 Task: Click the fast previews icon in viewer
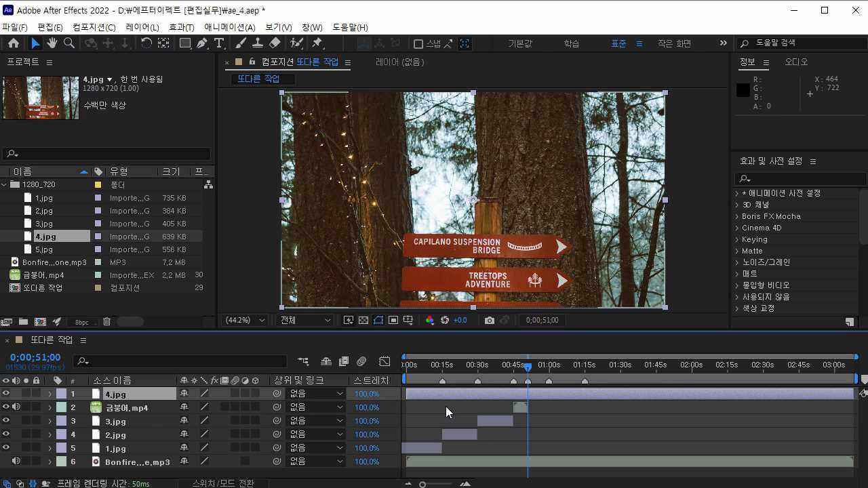click(x=348, y=321)
